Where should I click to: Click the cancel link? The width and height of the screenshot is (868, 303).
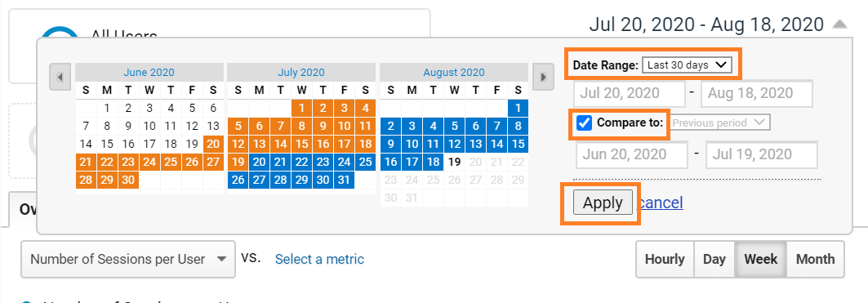(661, 203)
